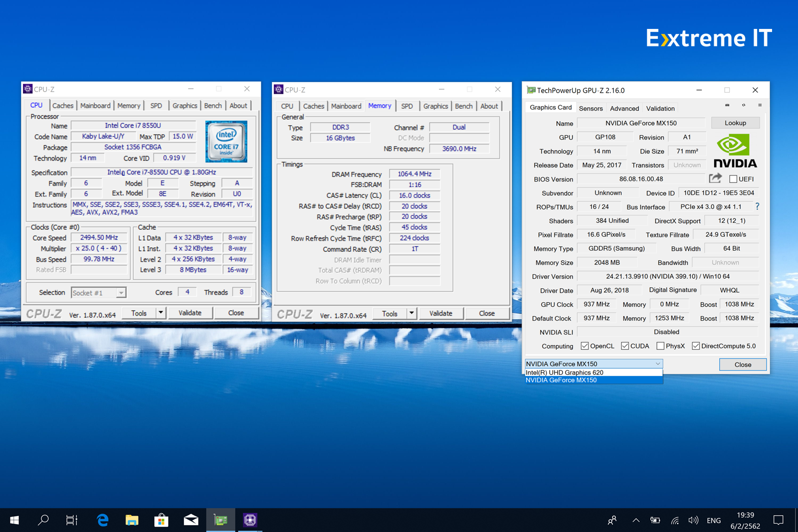Click the GPU-Z title bar app icon
798x532 pixels.
pos(531,90)
